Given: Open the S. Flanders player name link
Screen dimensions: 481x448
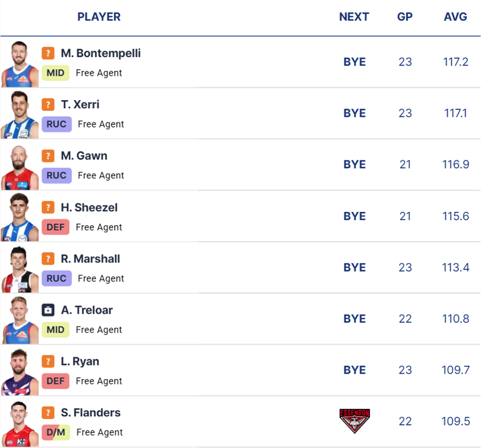Looking at the screenshot, I should (91, 413).
